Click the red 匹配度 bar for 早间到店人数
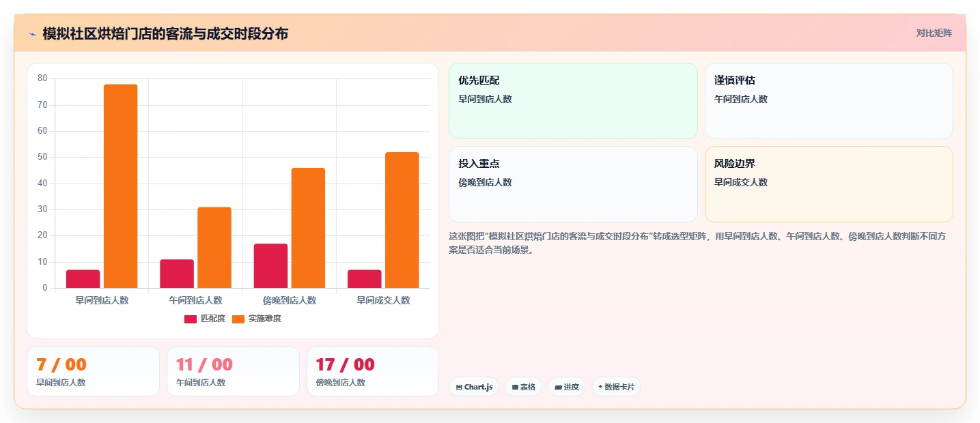This screenshot has height=423, width=980. click(83, 279)
